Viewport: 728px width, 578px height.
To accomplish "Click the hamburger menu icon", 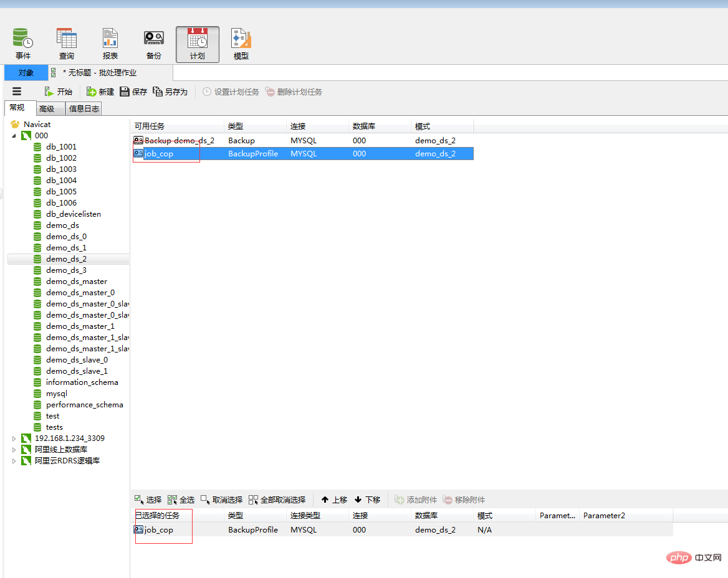I will coord(17,92).
